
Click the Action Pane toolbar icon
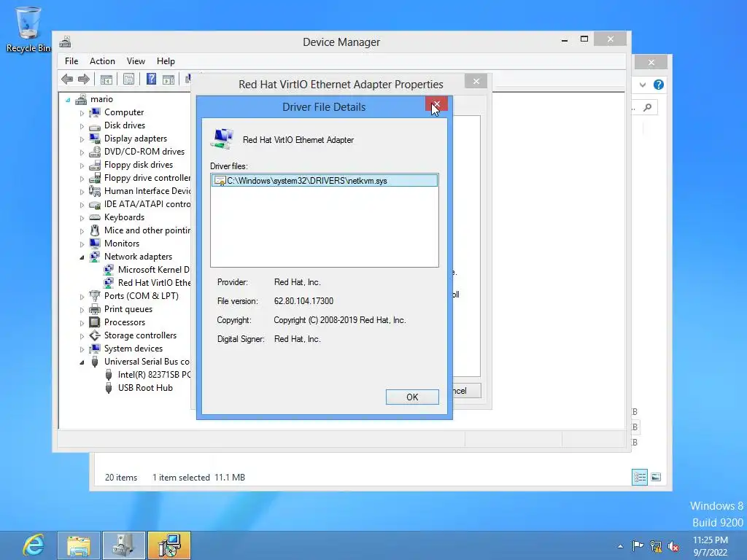pos(169,79)
